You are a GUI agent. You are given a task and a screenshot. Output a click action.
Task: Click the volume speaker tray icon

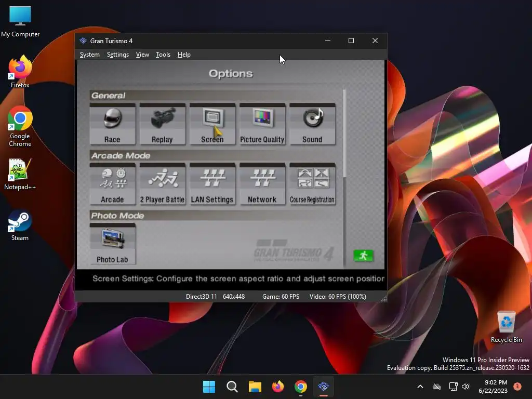[x=465, y=387]
